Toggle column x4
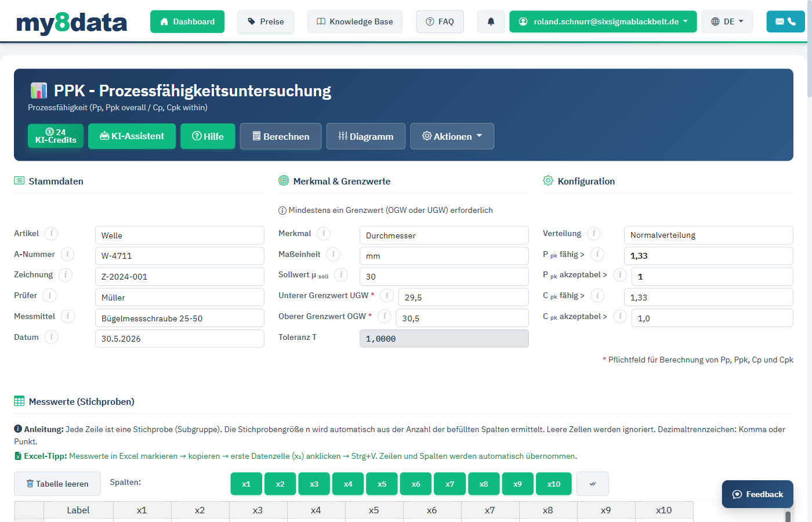812x522 pixels. click(348, 484)
